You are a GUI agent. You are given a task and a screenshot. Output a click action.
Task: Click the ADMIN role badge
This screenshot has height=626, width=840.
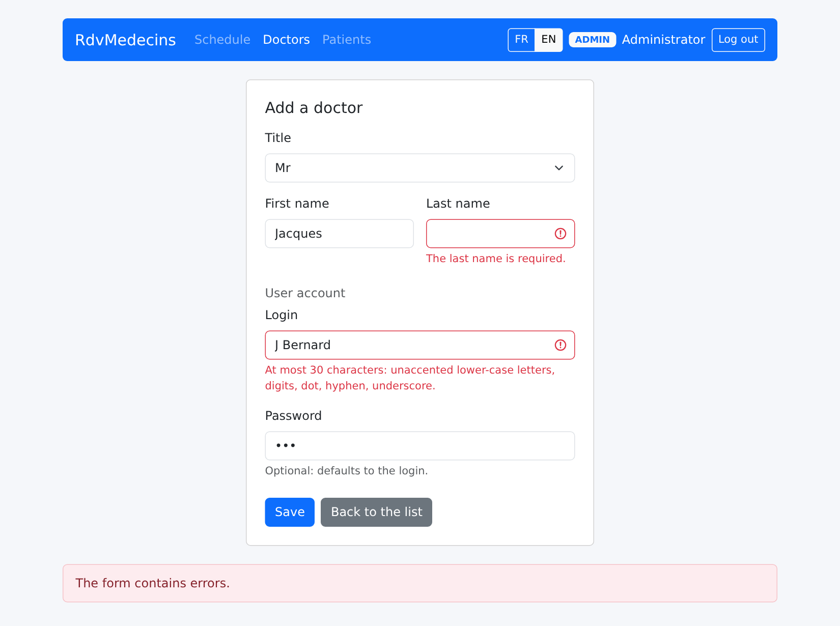pyautogui.click(x=592, y=40)
